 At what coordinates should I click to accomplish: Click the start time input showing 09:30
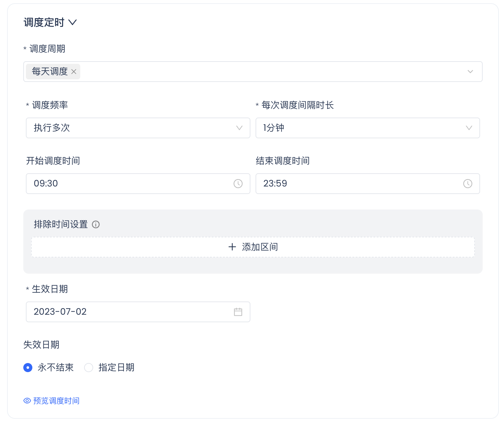click(129, 184)
